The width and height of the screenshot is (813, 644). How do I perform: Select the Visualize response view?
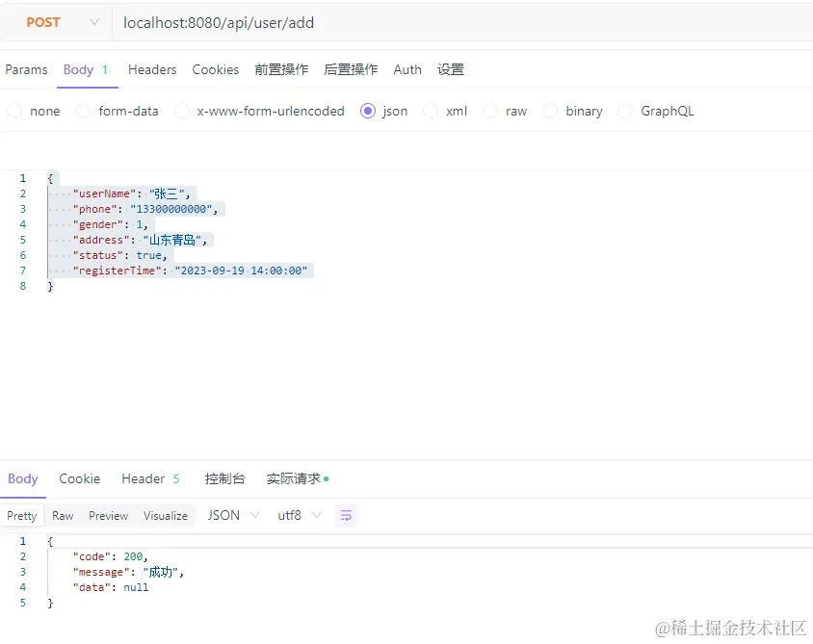point(166,516)
